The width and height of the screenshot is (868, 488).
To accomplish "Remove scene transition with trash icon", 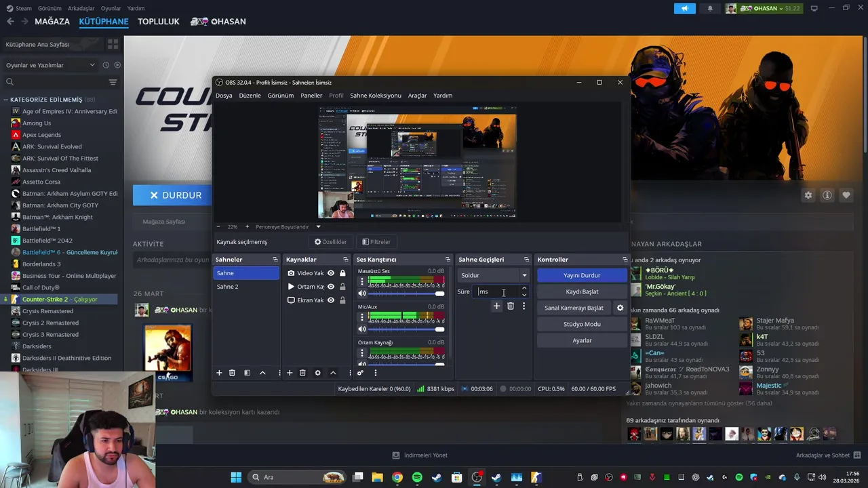I will [x=511, y=306].
